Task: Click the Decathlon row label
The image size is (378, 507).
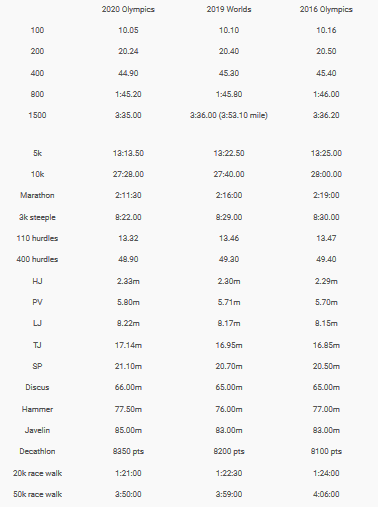Action: [37, 451]
